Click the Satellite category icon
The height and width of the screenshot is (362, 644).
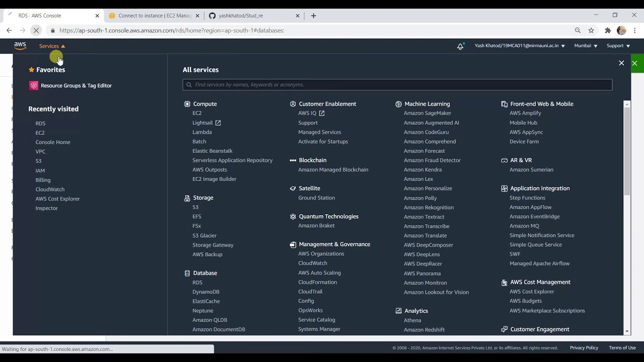tap(293, 189)
